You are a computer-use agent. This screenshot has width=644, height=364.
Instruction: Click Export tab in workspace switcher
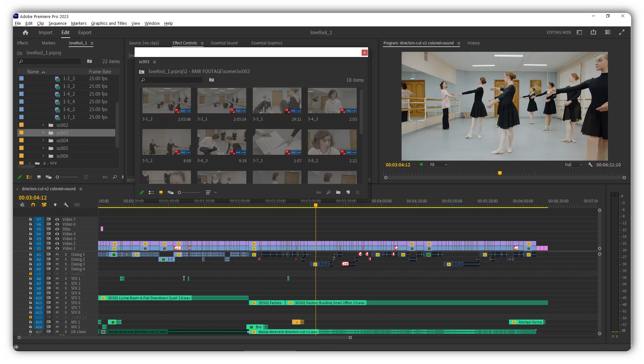(84, 32)
